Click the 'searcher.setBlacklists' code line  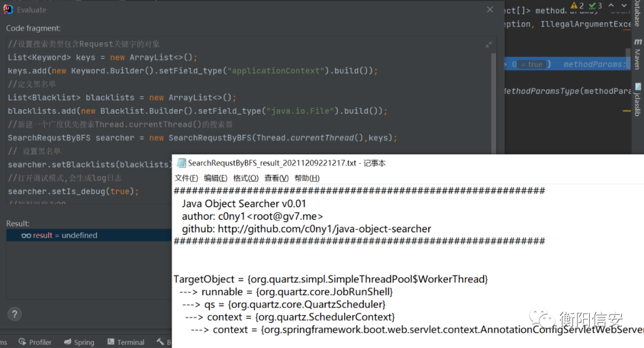click(89, 164)
